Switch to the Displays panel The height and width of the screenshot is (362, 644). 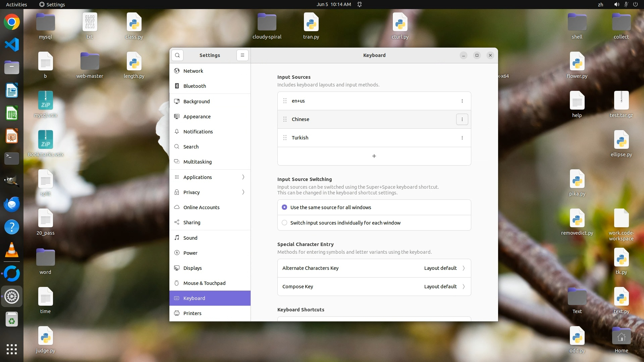(x=193, y=268)
